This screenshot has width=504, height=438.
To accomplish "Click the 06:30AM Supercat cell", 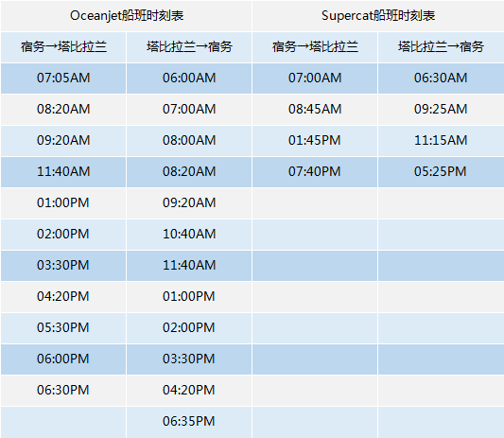I will (x=441, y=79).
